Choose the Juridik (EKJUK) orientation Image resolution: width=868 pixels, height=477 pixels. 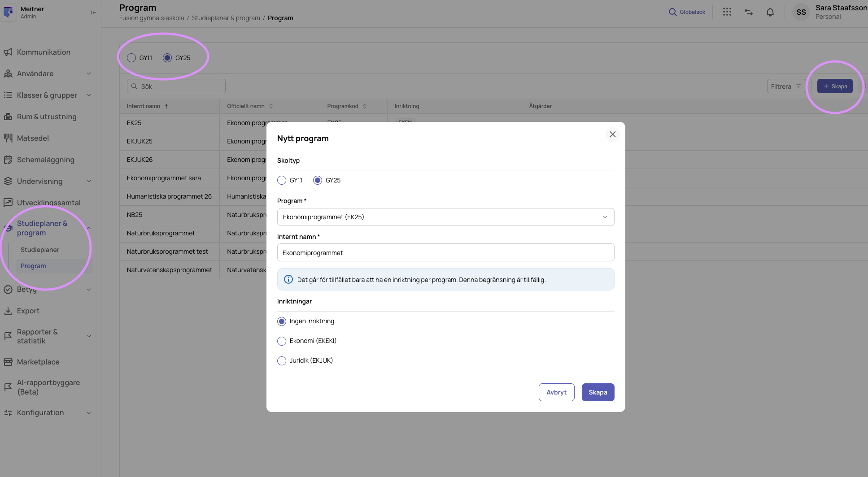(282, 361)
